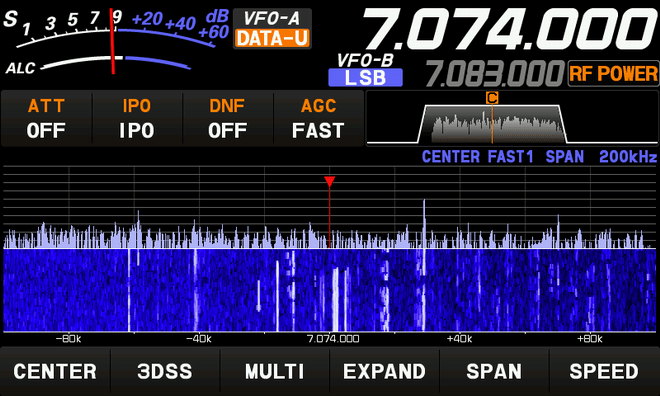
Task: Tap the S-meter display
Action: tap(116, 29)
